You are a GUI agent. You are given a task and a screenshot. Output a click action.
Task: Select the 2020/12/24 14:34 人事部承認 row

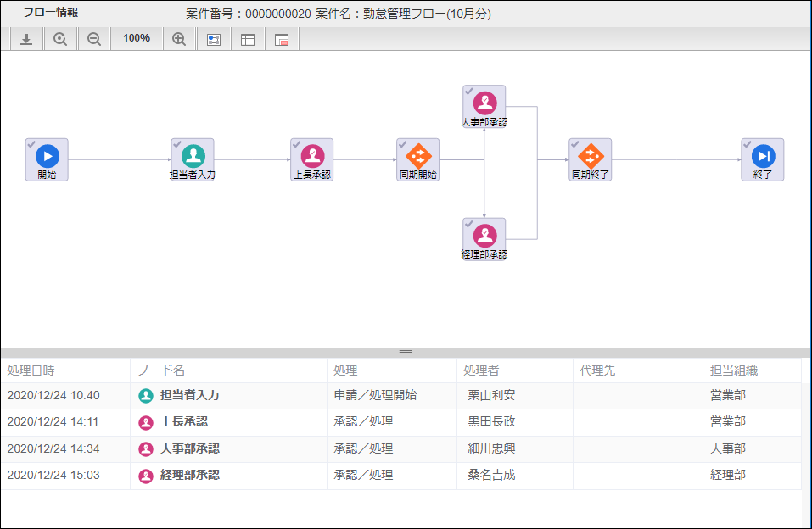(x=401, y=448)
